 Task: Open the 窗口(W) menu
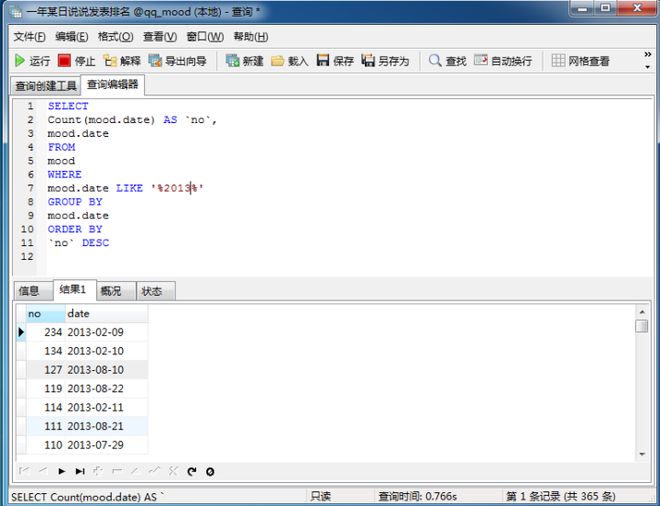tap(205, 37)
